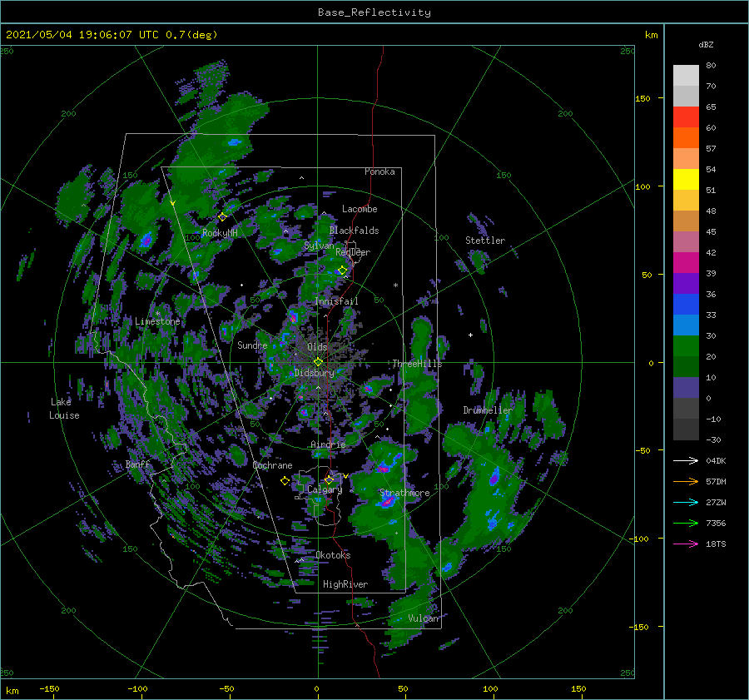Click the Lacombe city label
This screenshot has height=700, width=749.
click(360, 209)
